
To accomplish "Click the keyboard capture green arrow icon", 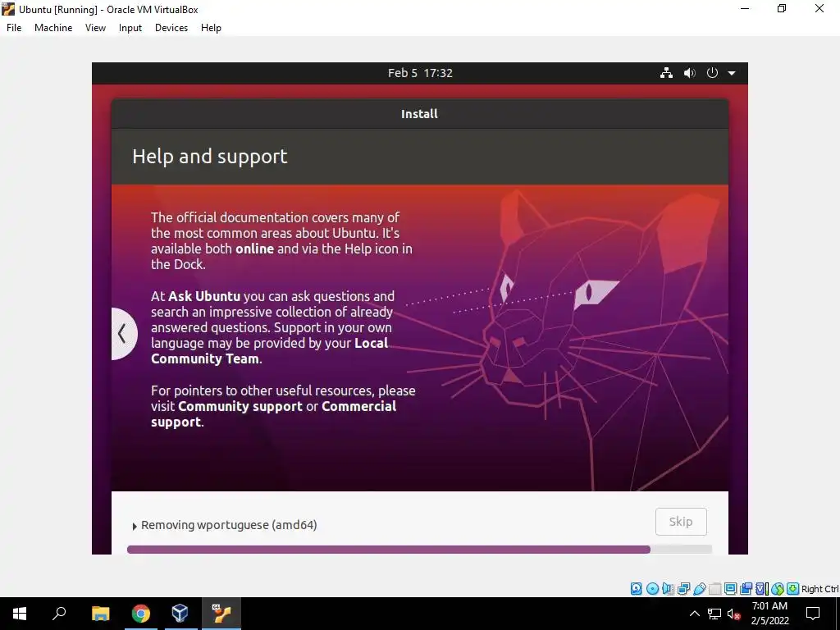I will click(793, 589).
